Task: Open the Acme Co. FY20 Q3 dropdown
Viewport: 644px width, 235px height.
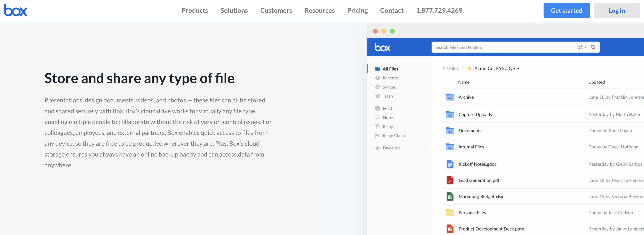Action: click(518, 69)
